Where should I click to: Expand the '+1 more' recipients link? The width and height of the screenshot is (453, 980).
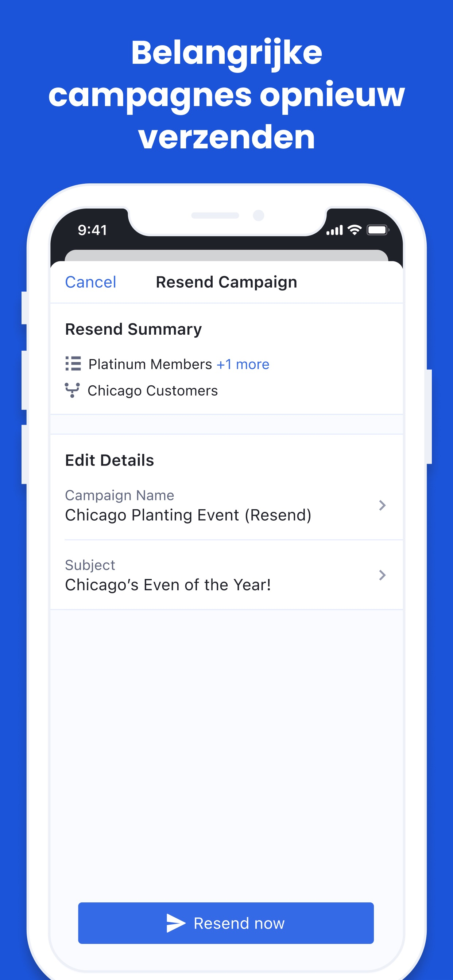coord(243,365)
